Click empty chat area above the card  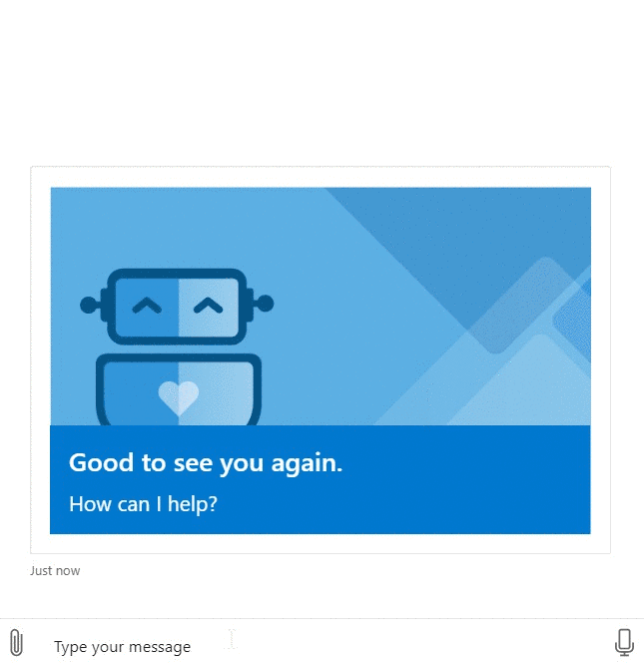coord(322,83)
